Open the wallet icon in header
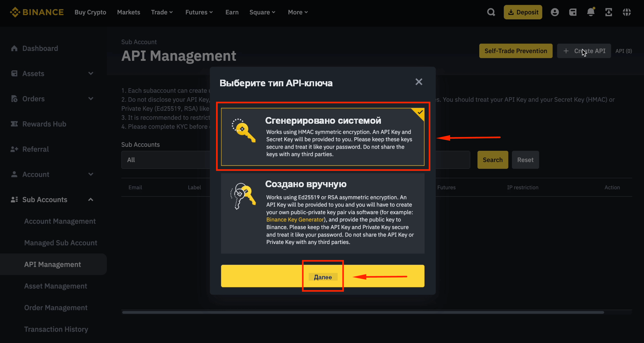The height and width of the screenshot is (343, 644). (x=573, y=12)
